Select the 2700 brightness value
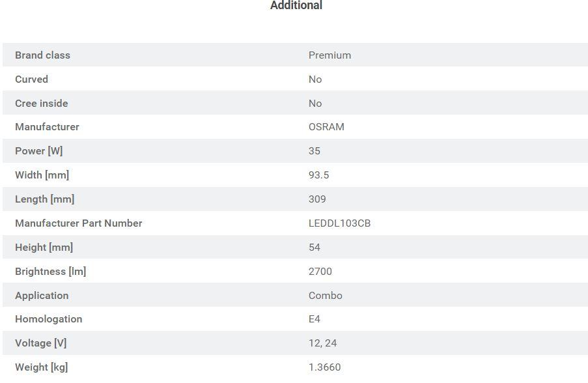Image resolution: width=588 pixels, height=383 pixels. (320, 272)
